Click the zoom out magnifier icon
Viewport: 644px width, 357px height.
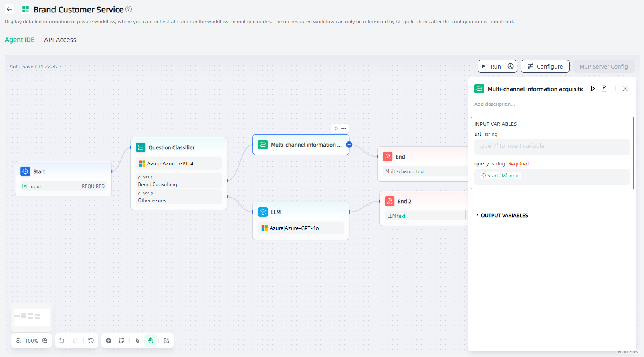18,341
